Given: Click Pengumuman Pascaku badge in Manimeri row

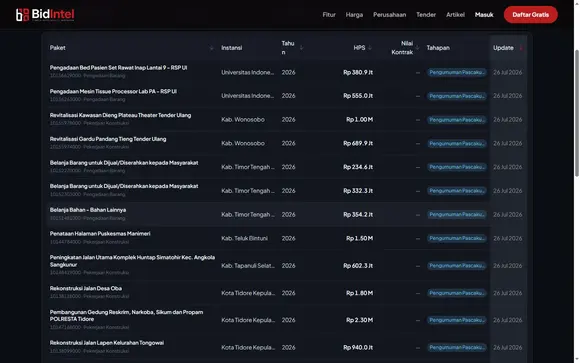Looking at the screenshot, I should (456, 238).
